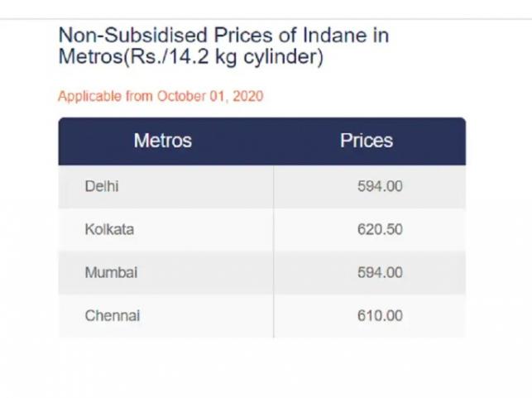
Task: Click Chennai's price value 610.00
Action: tap(380, 315)
